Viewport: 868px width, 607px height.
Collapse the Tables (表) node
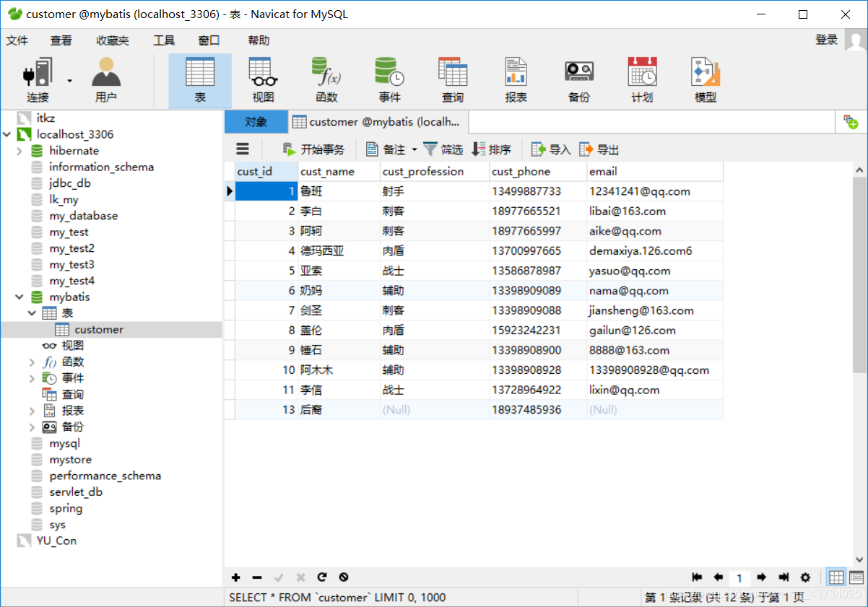point(32,313)
